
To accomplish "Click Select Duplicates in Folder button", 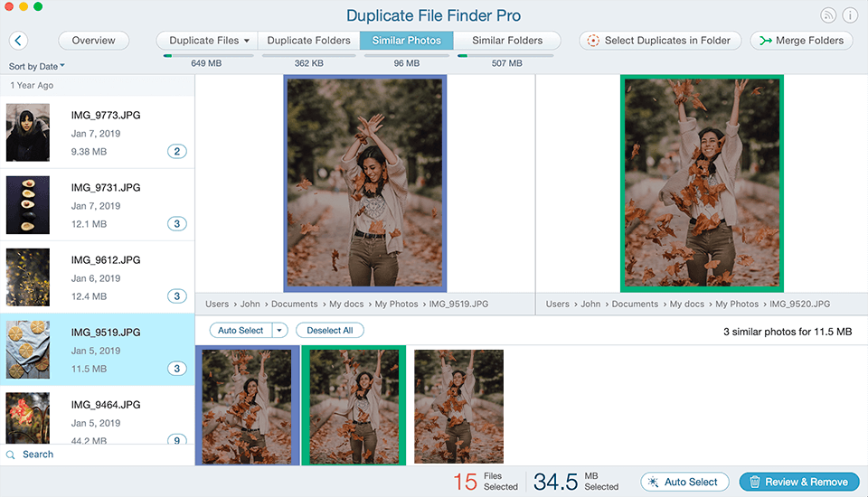I will (x=660, y=41).
